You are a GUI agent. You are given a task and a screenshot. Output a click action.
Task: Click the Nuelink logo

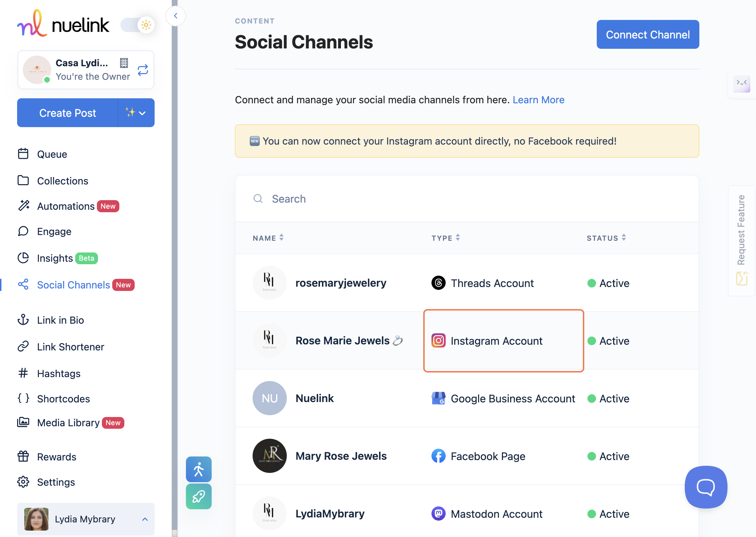click(x=63, y=24)
